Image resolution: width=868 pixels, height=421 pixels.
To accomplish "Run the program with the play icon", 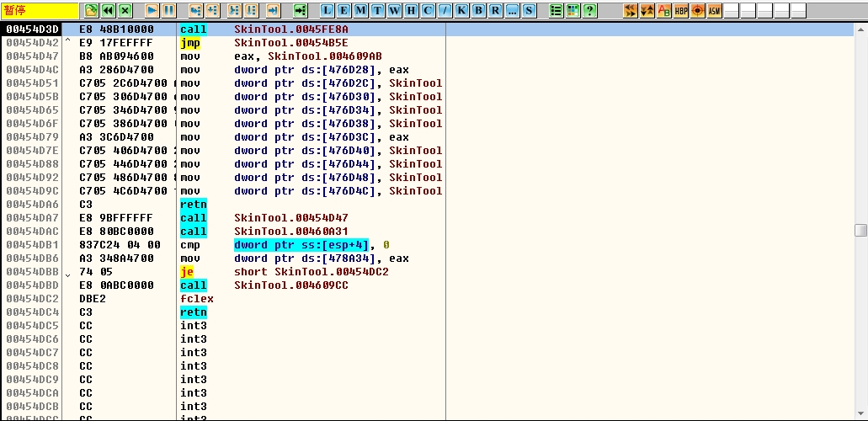I will coord(152,10).
